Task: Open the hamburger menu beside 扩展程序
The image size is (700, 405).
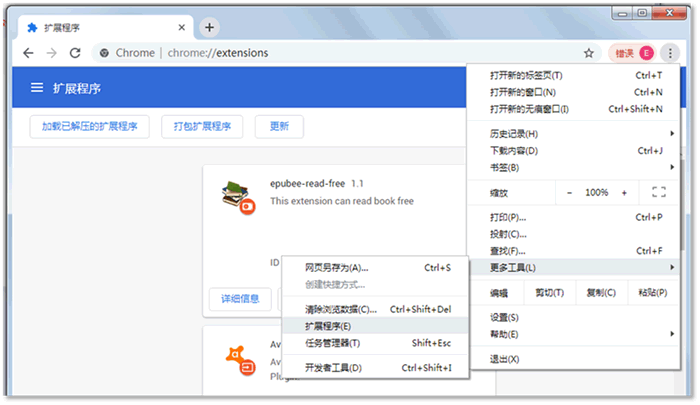Action: (37, 88)
